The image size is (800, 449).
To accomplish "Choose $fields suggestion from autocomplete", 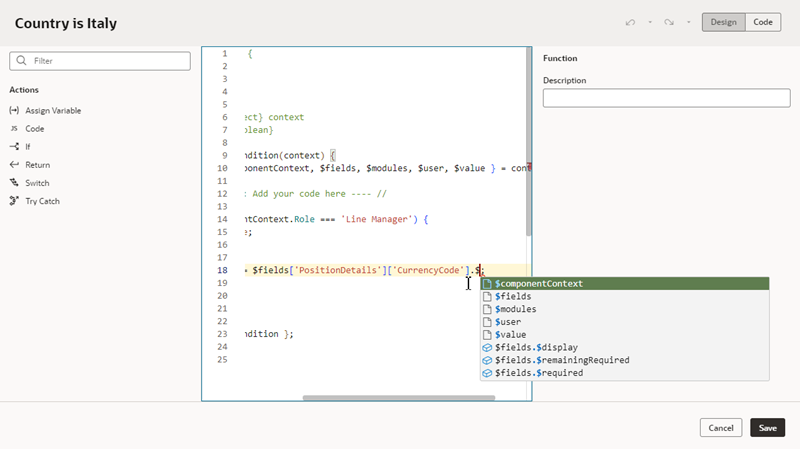I will tap(624, 296).
